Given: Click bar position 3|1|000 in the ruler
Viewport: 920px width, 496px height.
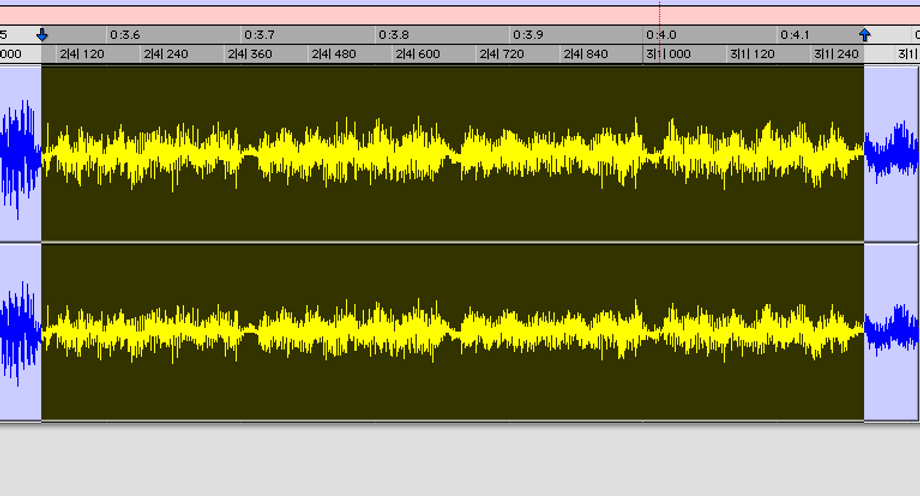Looking at the screenshot, I should point(668,54).
